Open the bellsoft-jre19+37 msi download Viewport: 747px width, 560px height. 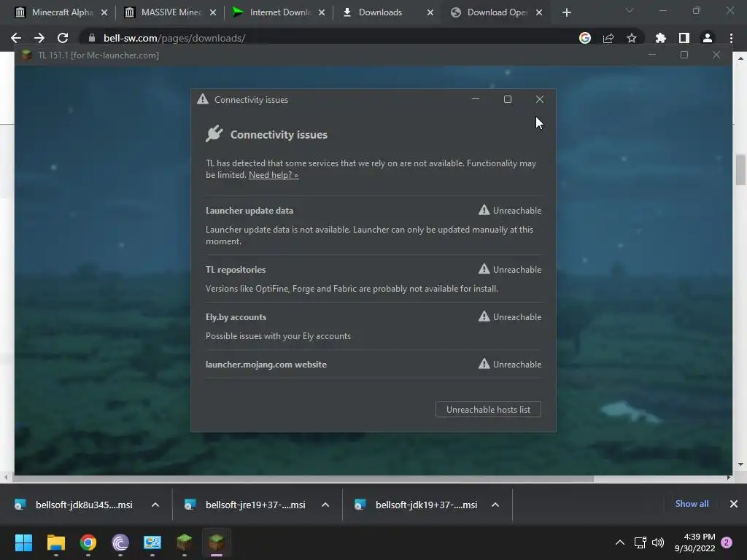click(245, 505)
